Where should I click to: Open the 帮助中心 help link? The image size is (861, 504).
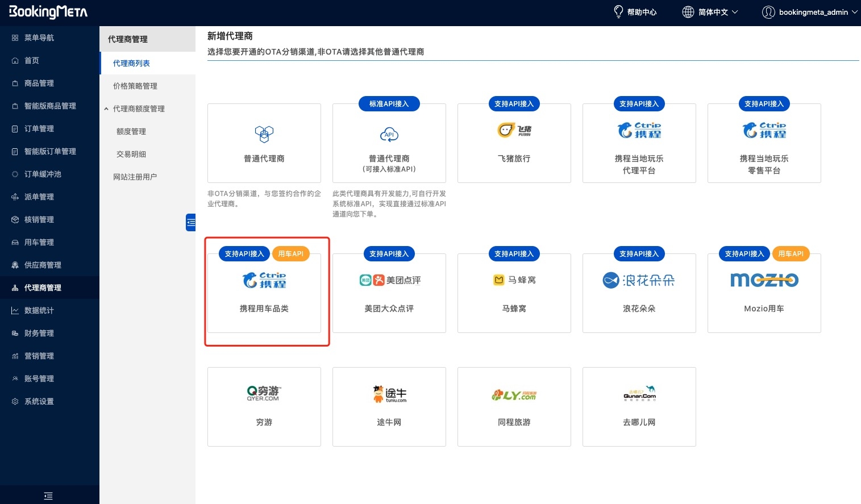point(635,12)
